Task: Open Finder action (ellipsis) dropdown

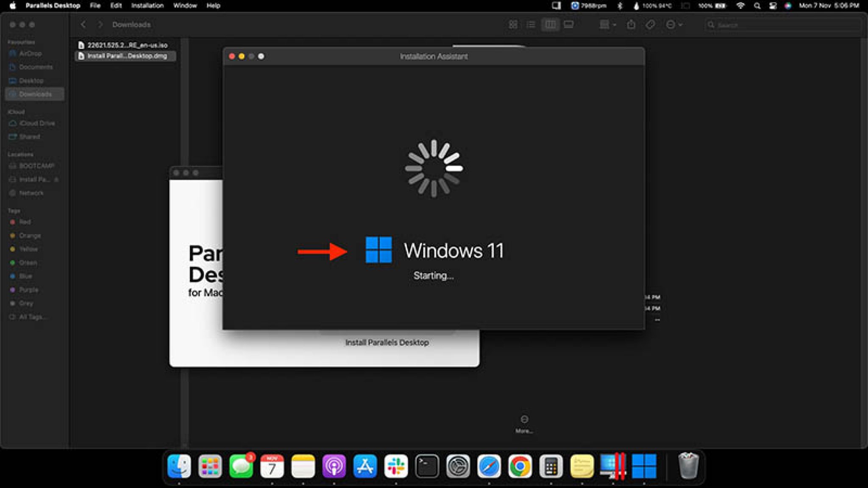Action: click(x=674, y=25)
